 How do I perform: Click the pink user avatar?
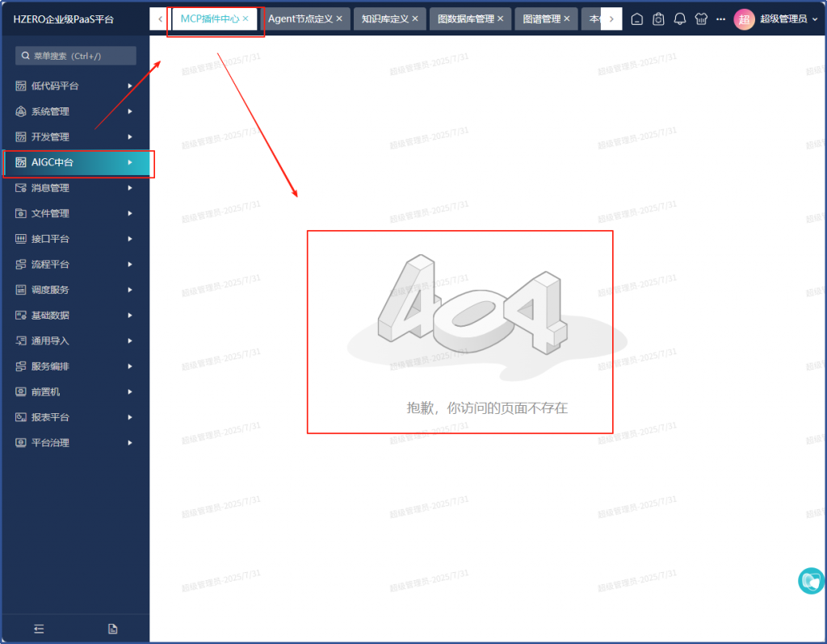744,19
